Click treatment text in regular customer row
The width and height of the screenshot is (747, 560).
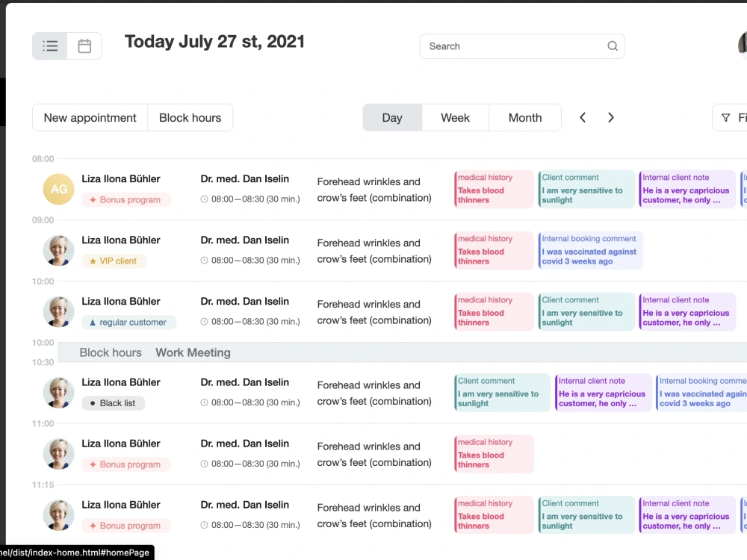coord(374,312)
